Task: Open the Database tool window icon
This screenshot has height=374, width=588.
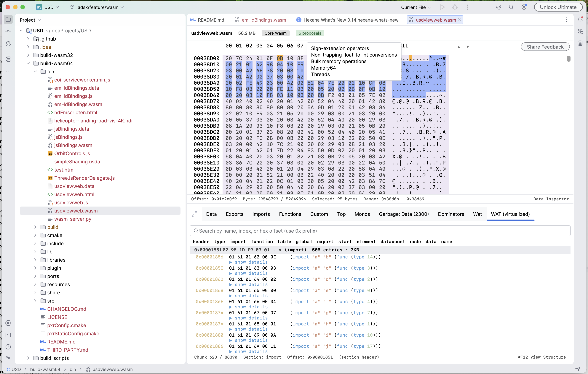Action: click(580, 43)
